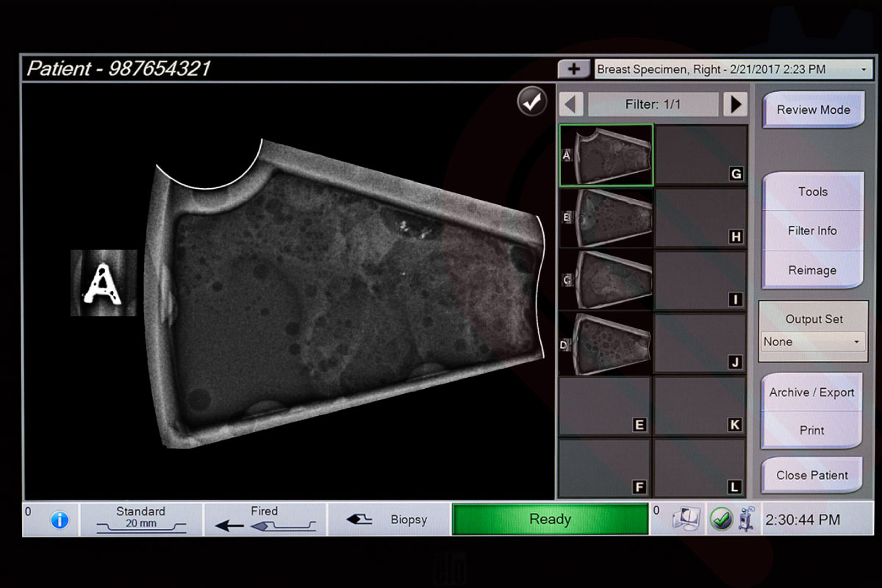Click the blue info icon in status bar
Screen dimensions: 882x588
point(59,520)
